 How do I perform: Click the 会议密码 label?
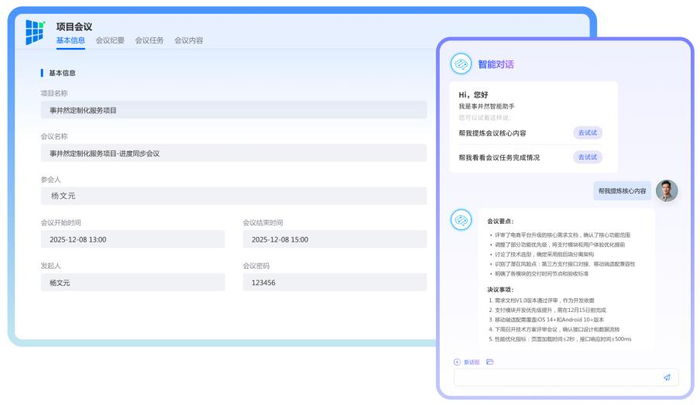pyautogui.click(x=256, y=266)
